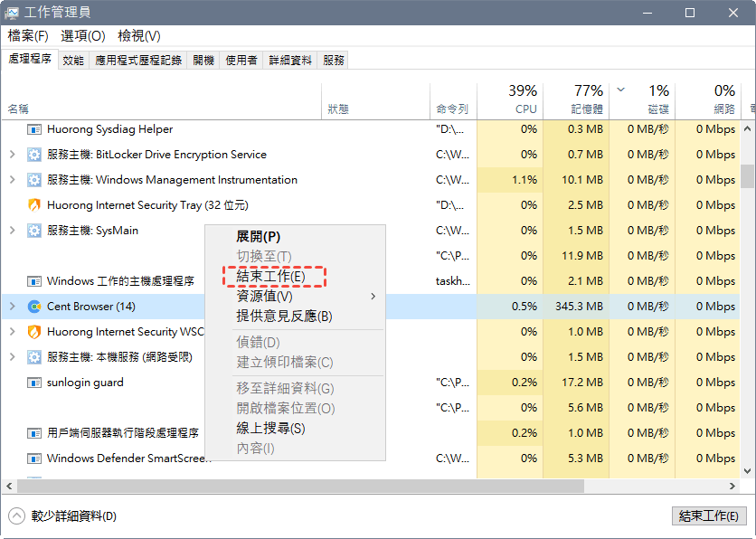Click the sort chevron above 磁碟 column

tap(621, 90)
